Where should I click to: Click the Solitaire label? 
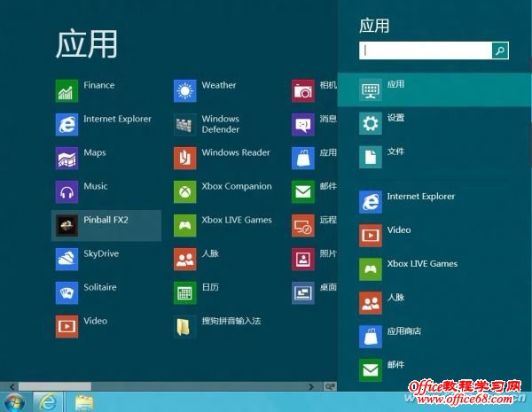[100, 287]
